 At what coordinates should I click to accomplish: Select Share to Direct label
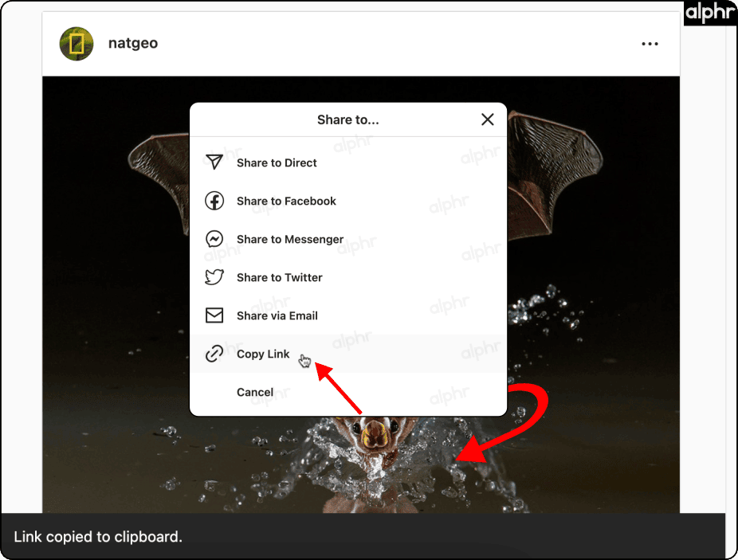(277, 163)
